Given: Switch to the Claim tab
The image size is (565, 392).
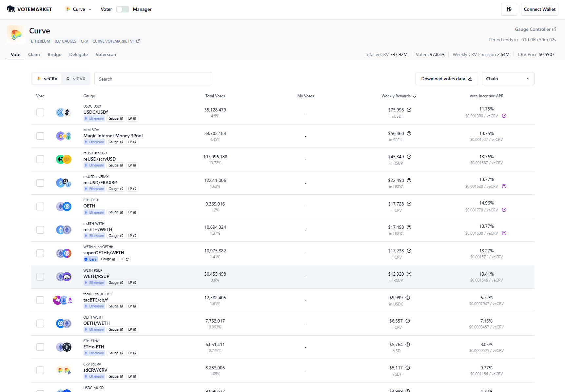Looking at the screenshot, I should point(34,54).
